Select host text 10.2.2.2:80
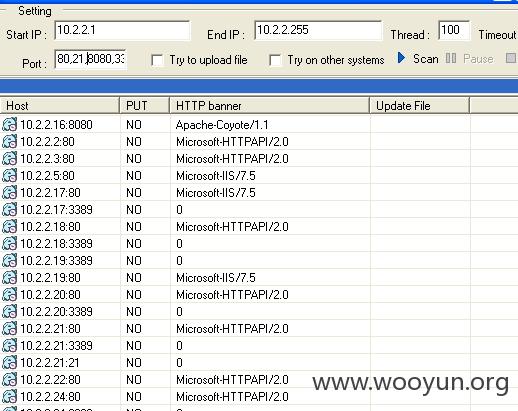The image size is (518, 411). 47,142
